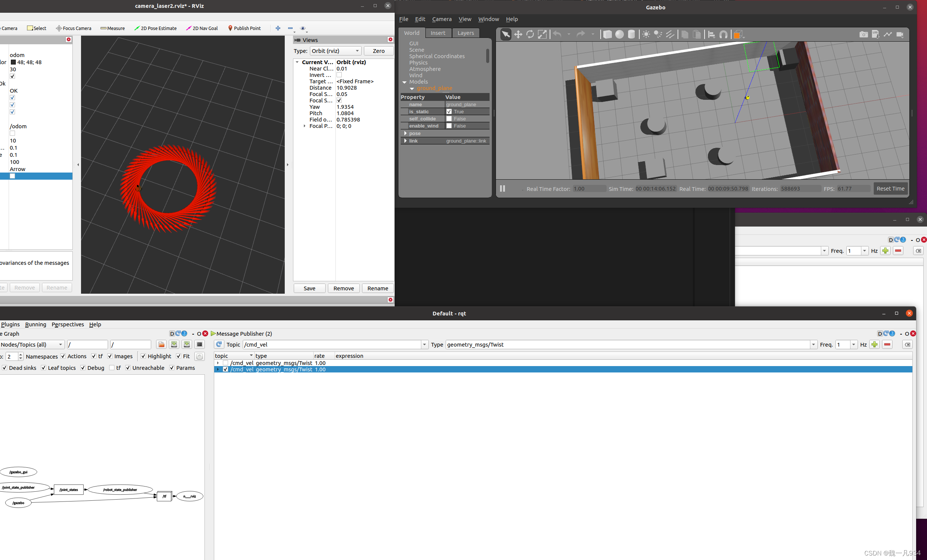Select 2D Pose Estimate tool

click(155, 28)
